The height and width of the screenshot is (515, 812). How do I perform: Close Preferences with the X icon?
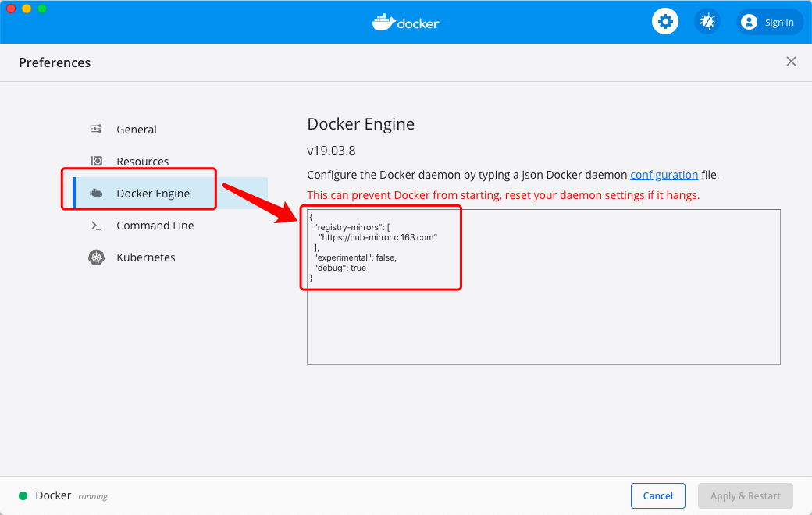791,62
